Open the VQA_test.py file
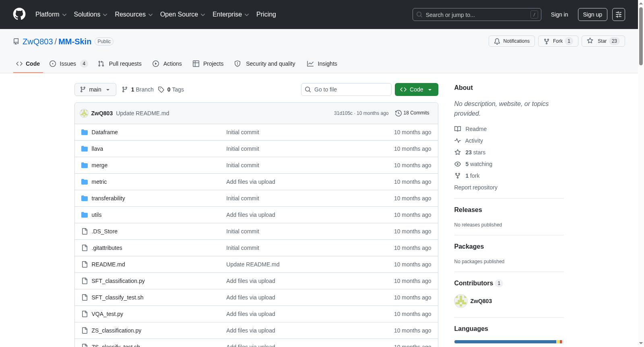The image size is (644, 347). tap(107, 314)
